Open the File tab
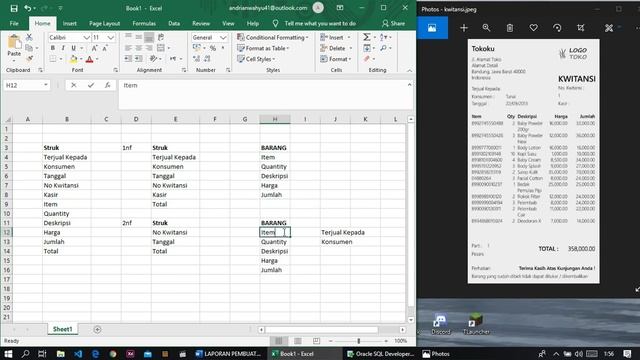 click(x=14, y=23)
